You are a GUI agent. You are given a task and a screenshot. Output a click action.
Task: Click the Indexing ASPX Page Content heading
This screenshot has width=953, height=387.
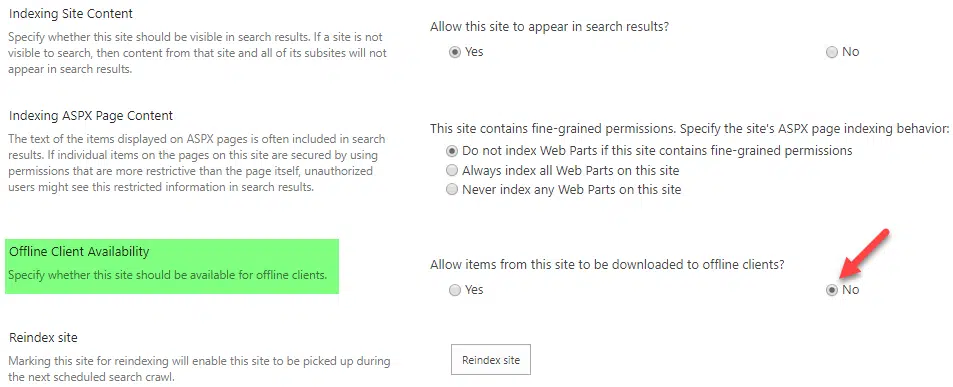pyautogui.click(x=91, y=115)
